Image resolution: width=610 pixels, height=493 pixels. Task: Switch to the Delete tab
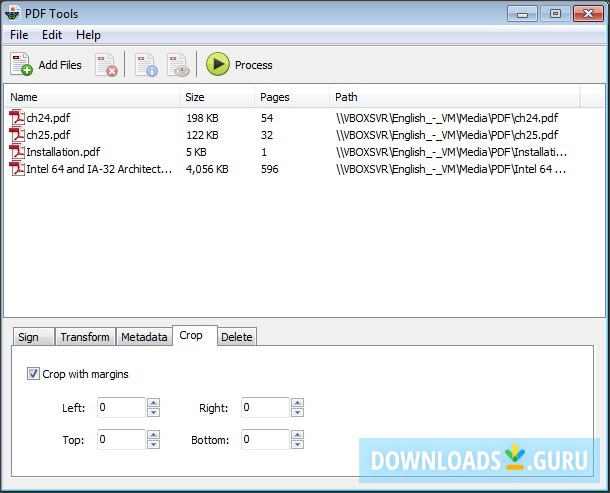coord(237,337)
